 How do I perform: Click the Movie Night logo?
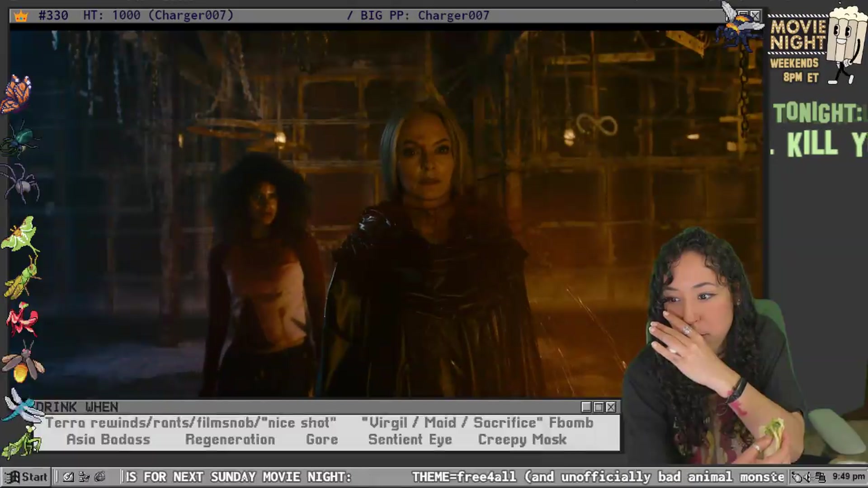click(x=798, y=35)
